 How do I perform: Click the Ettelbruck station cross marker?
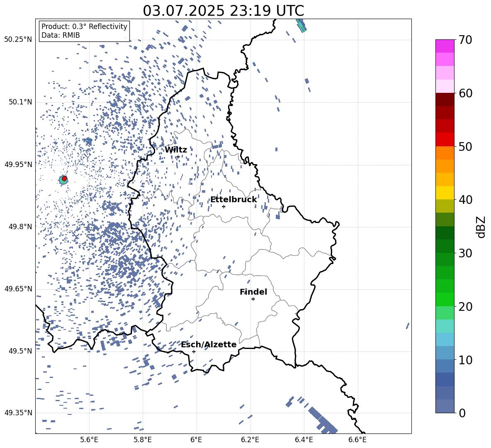(224, 206)
